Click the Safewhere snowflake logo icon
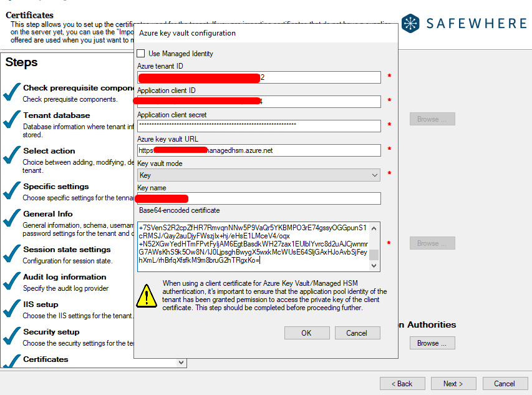The image size is (532, 395). [411, 24]
